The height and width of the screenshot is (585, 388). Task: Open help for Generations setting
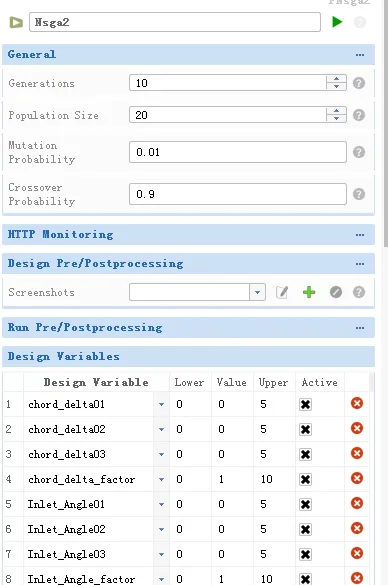click(x=359, y=83)
